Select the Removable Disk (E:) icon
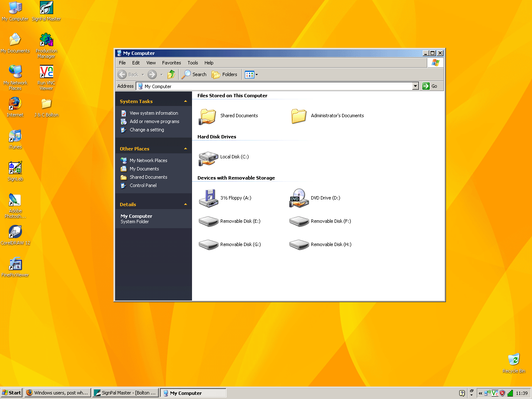532x399 pixels. point(208,222)
